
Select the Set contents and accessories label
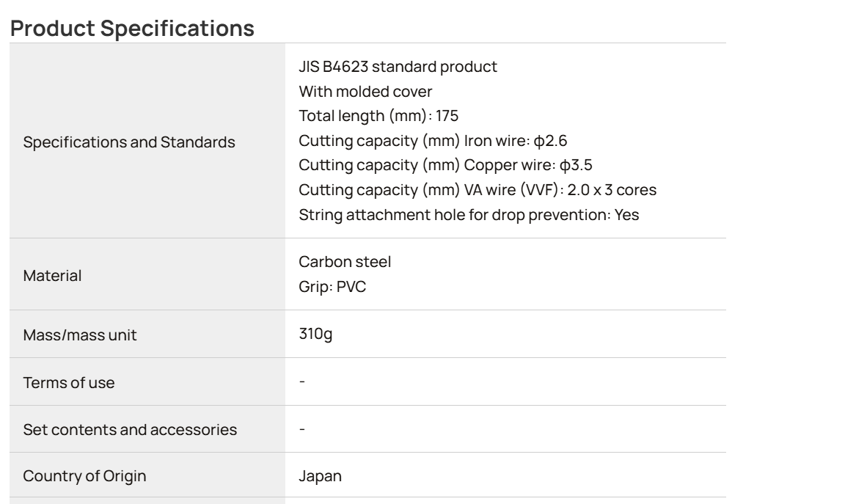click(x=130, y=430)
